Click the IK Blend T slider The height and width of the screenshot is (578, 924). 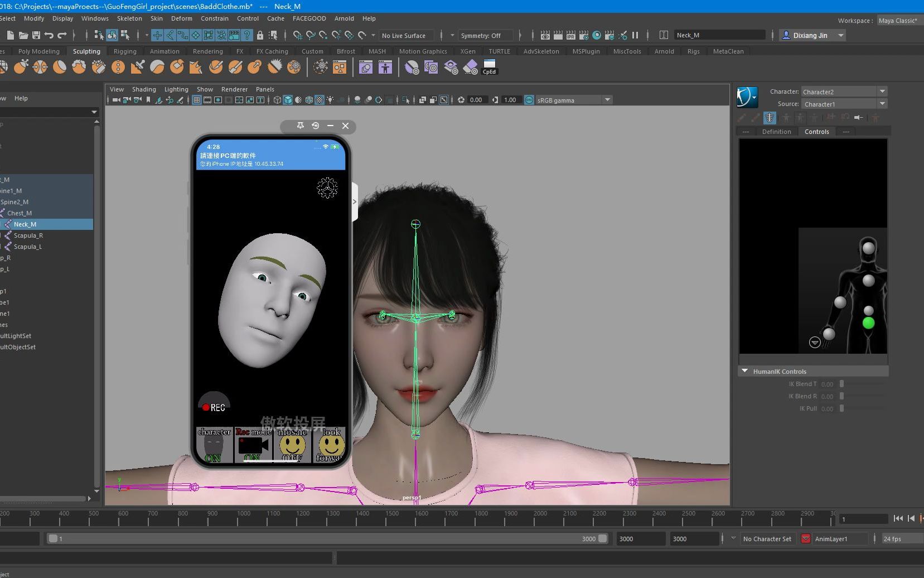coord(842,384)
